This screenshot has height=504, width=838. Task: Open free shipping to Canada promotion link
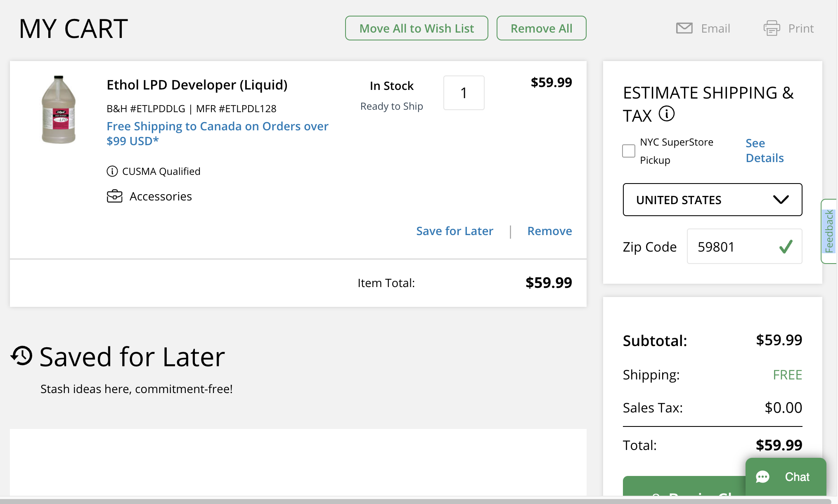pyautogui.click(x=218, y=134)
